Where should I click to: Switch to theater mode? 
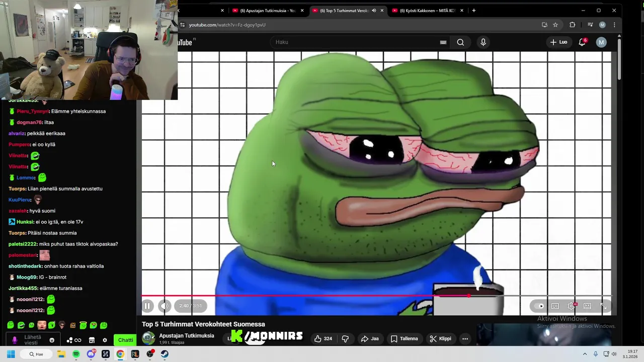pyautogui.click(x=587, y=306)
